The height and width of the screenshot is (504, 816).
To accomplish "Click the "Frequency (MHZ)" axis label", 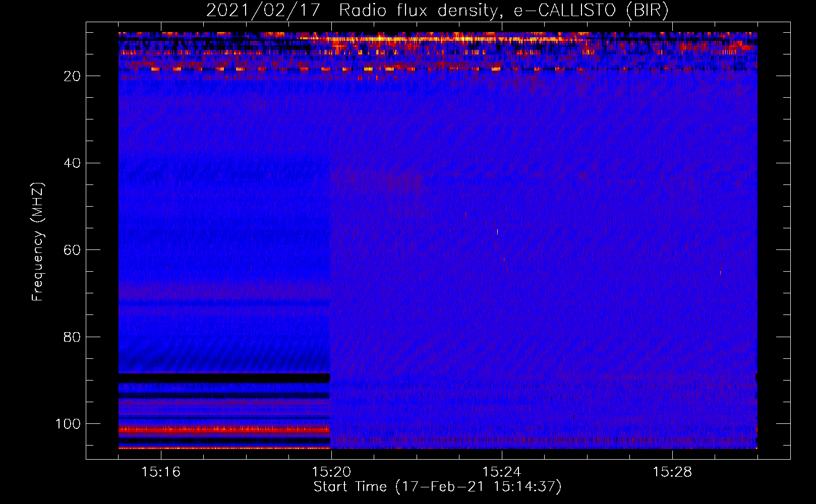I will 38,241.
